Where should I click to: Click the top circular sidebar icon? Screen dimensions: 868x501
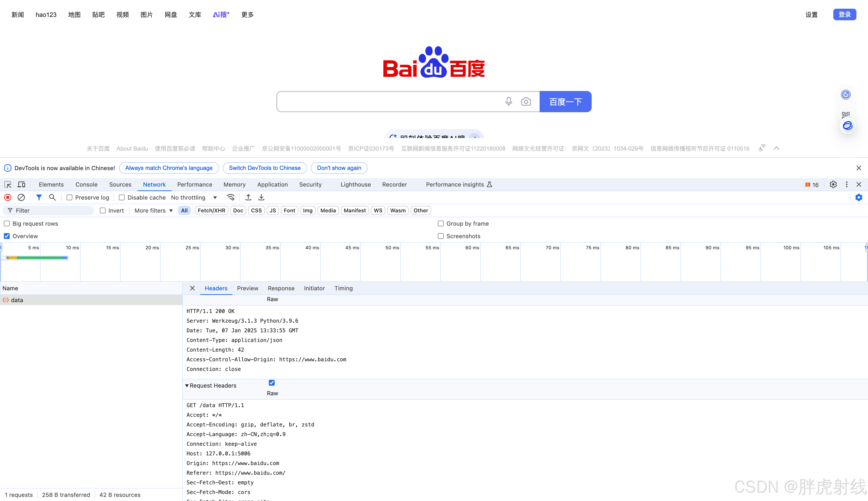[845, 95]
